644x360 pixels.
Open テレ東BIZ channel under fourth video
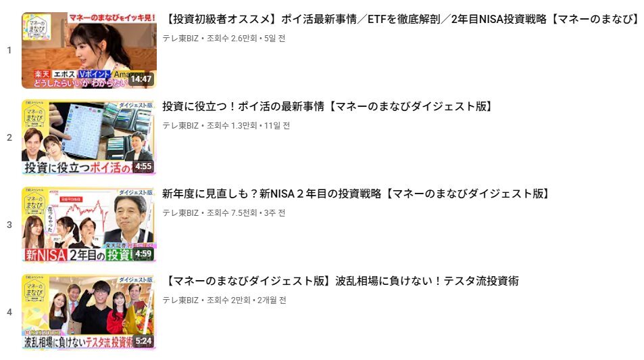point(180,300)
